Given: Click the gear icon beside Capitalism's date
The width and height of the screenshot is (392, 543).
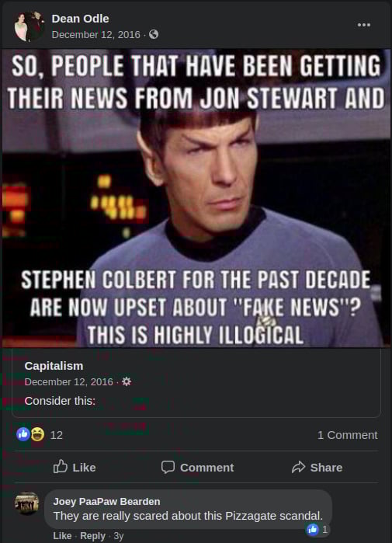Looking at the screenshot, I should point(127,381).
